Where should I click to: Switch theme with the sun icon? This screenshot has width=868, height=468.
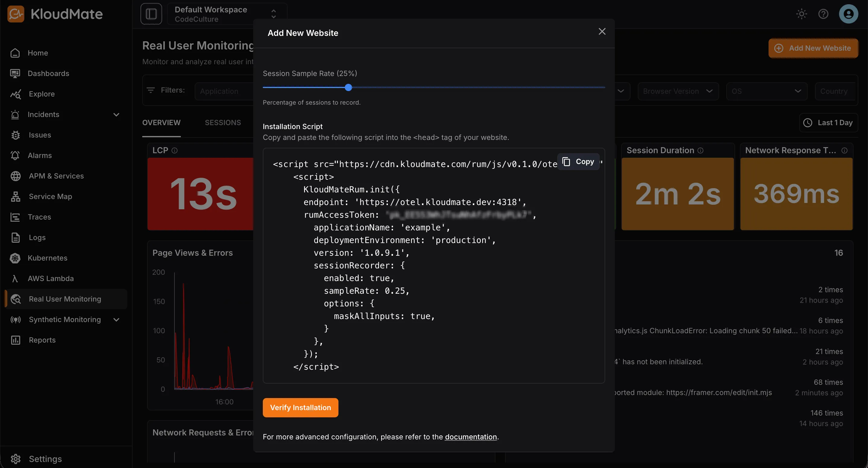(x=802, y=14)
